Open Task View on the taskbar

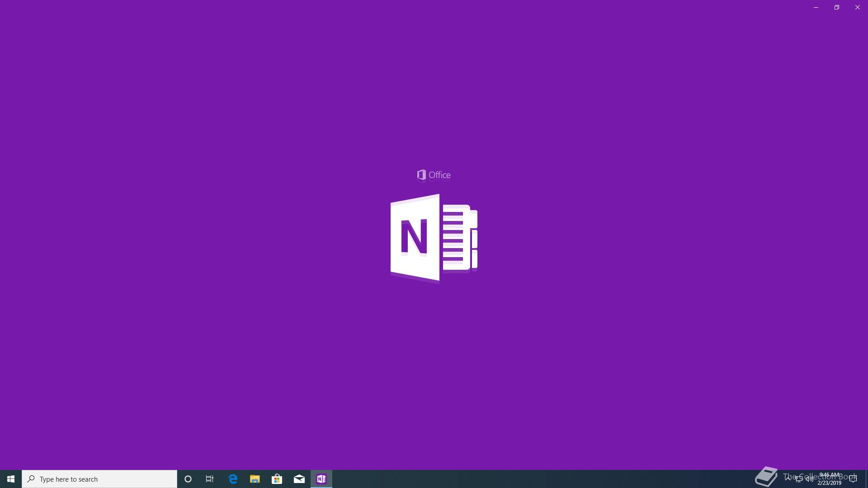(x=210, y=479)
